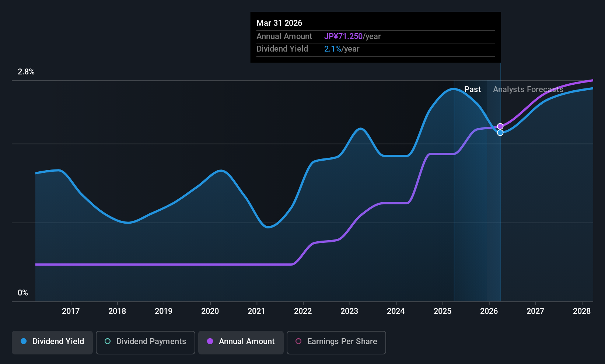
Task: Click the teal ring icon beside Dividend Payments
Action: tap(108, 342)
